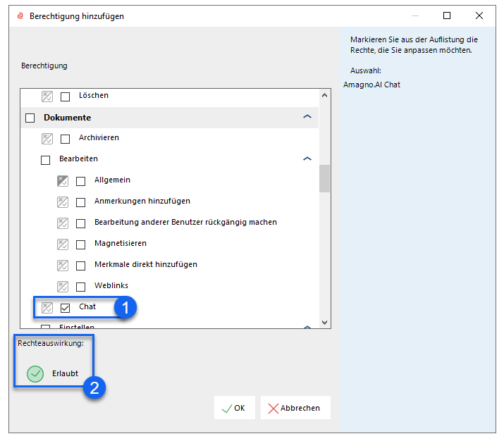This screenshot has height=441, width=504.
Task: Click the state icon beside Merkmale direkt hinzufügen
Action: pos(63,266)
